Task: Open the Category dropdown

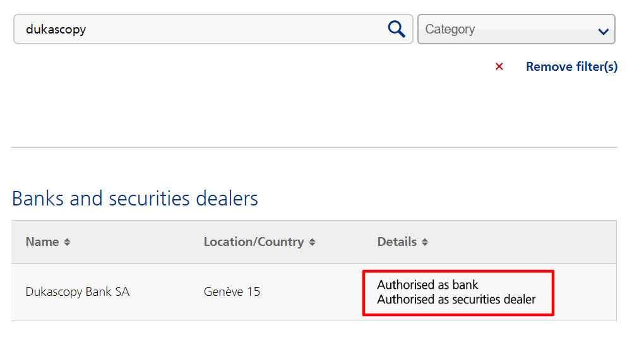Action: coord(516,29)
